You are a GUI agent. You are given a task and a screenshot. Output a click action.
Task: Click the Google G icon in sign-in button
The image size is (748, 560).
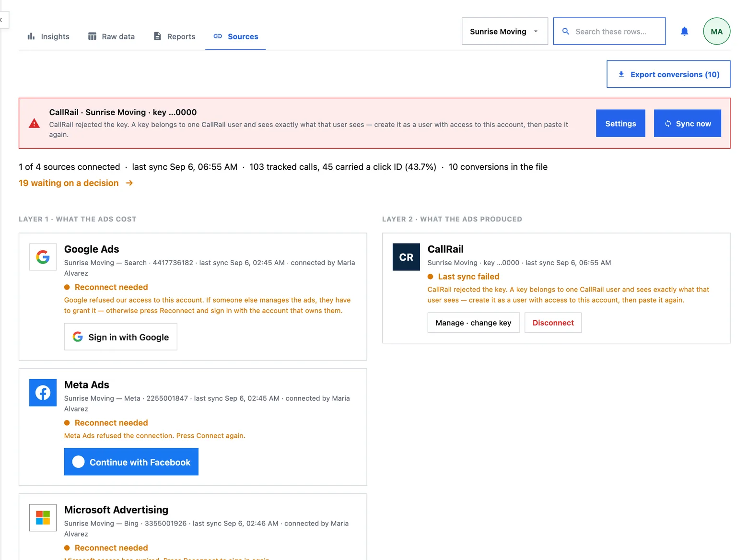(x=78, y=337)
